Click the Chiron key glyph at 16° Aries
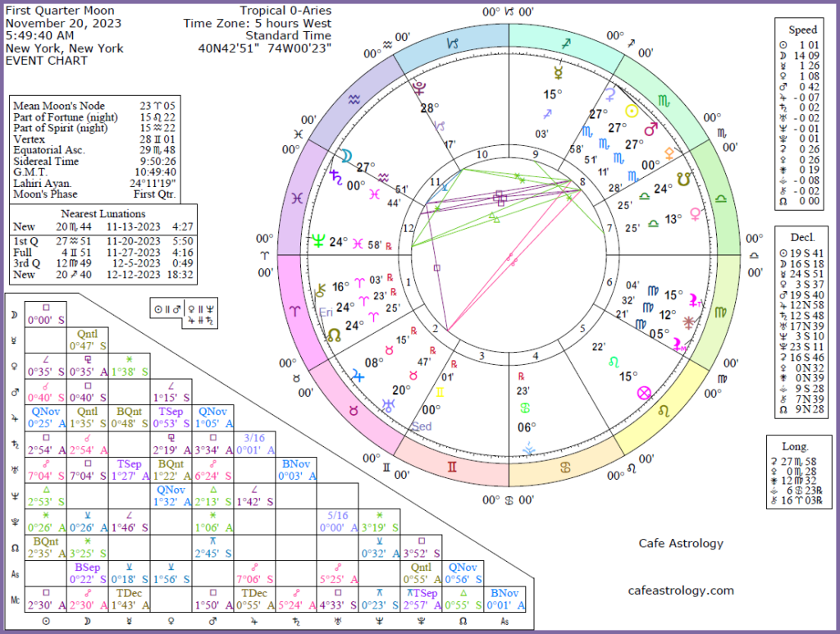The width and height of the screenshot is (840, 634). click(318, 287)
